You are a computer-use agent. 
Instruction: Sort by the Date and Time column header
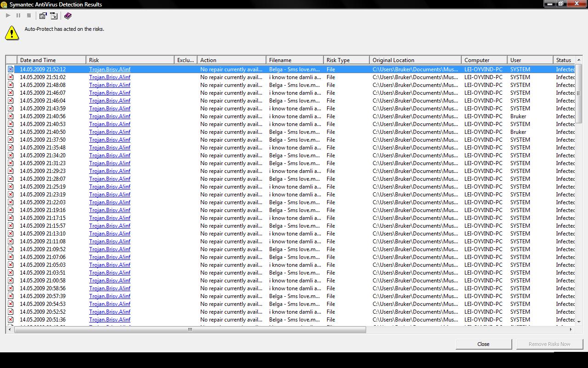point(51,60)
